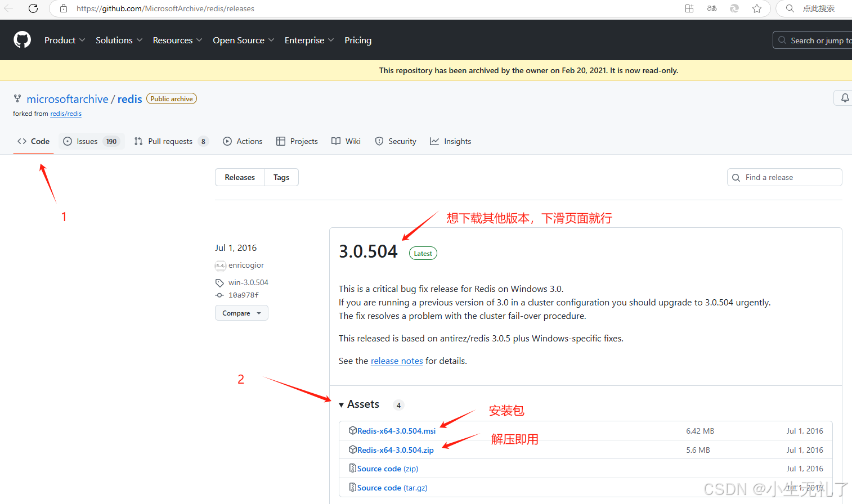Select the Releases button
852x504 pixels.
tap(240, 177)
